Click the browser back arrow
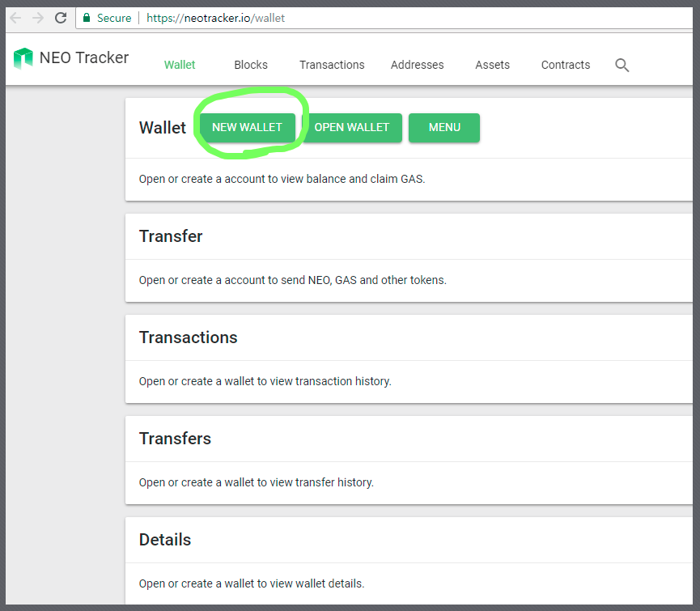Screen dimensions: 700x611 coord(15,18)
